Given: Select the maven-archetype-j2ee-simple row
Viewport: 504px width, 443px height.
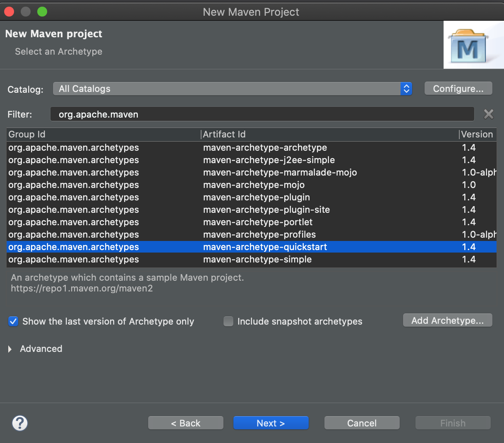Looking at the screenshot, I should tap(252, 160).
